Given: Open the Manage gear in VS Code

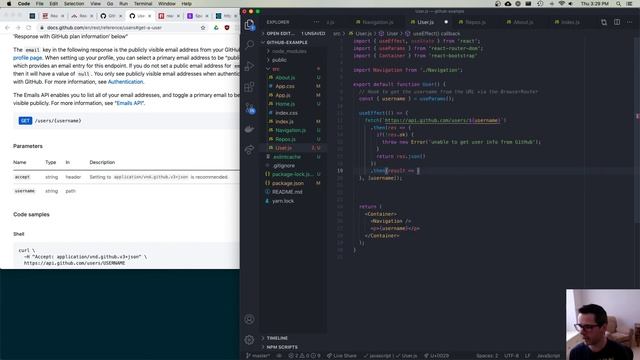Looking at the screenshot, I should click(249, 340).
